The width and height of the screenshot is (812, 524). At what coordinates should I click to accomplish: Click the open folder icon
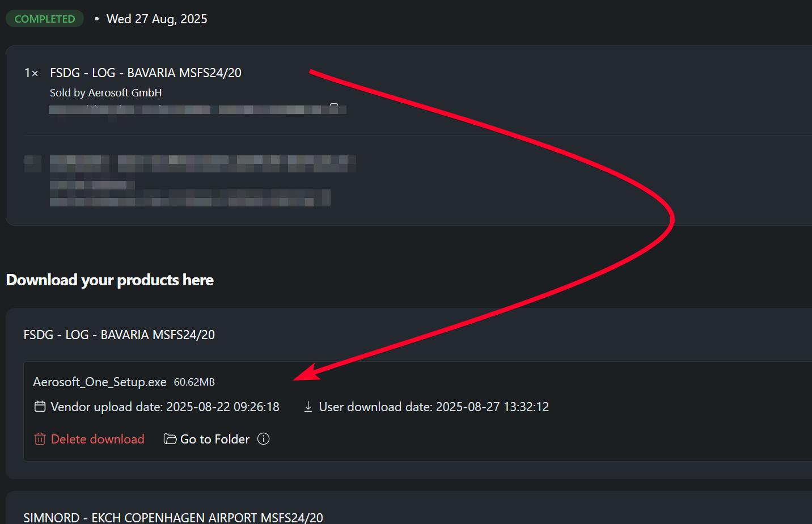pyautogui.click(x=170, y=439)
